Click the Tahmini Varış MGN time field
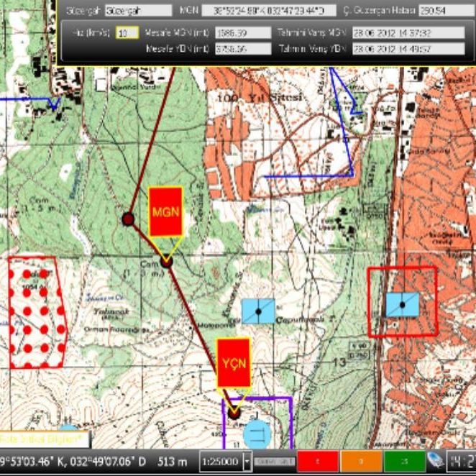The width and height of the screenshot is (476, 476). pos(390,33)
